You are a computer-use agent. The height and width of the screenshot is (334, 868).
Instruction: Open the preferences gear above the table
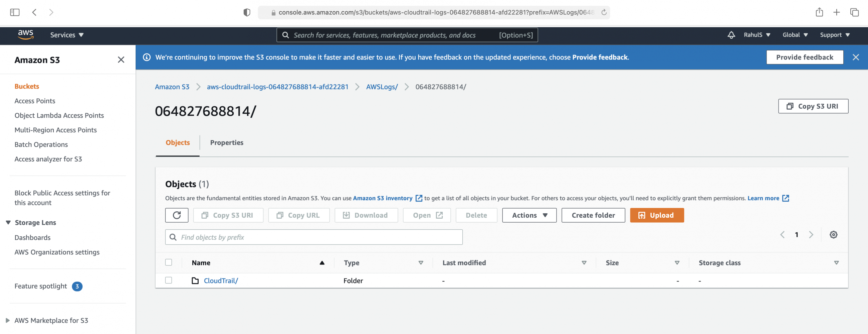[x=833, y=234]
